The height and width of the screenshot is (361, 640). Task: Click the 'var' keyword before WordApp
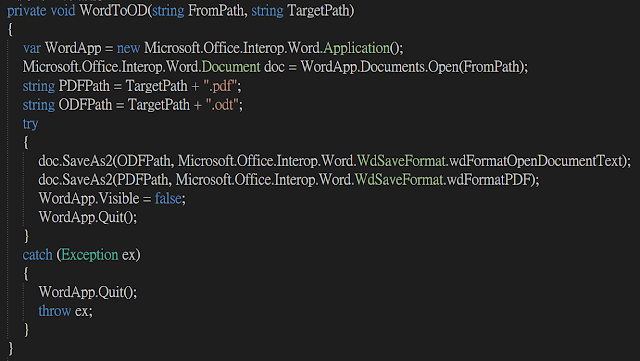(32, 48)
